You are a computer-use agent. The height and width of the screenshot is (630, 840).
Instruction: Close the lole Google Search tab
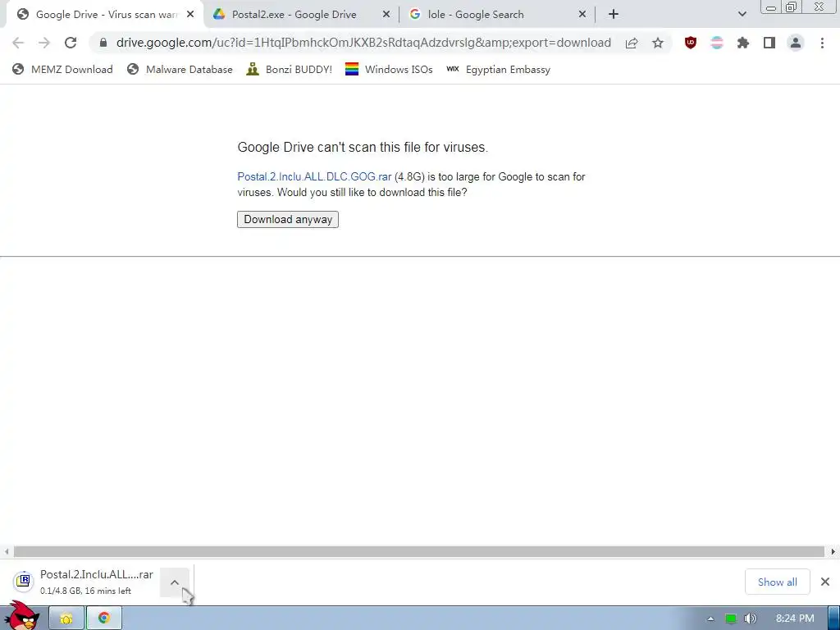pos(582,15)
